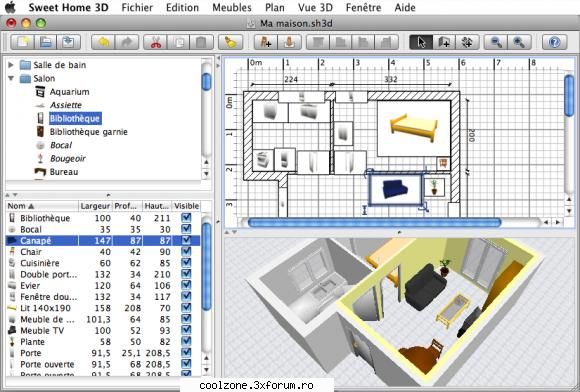Open the Apple menu
580x392 pixels.
coord(10,7)
